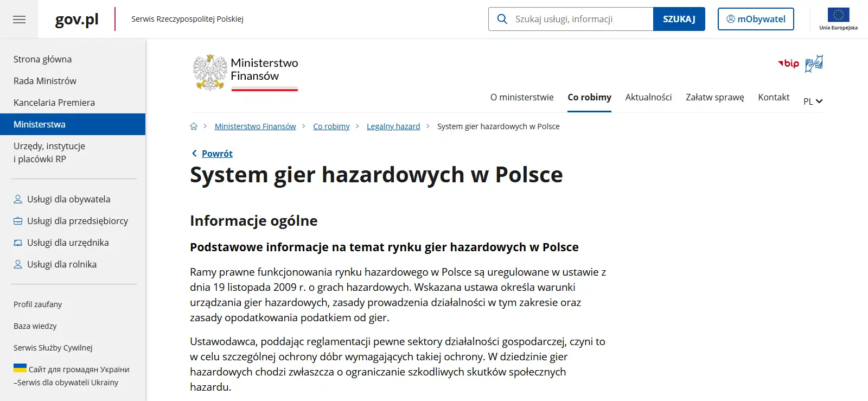The width and height of the screenshot is (868, 401).
Task: Open Usługi dla rolnika link
Action: (62, 264)
